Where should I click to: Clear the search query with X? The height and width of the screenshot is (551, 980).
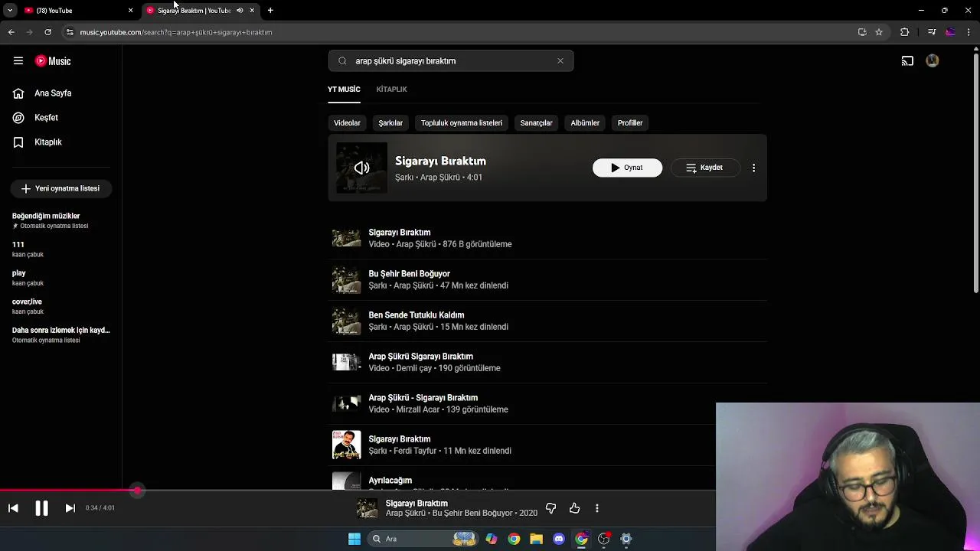pyautogui.click(x=560, y=61)
